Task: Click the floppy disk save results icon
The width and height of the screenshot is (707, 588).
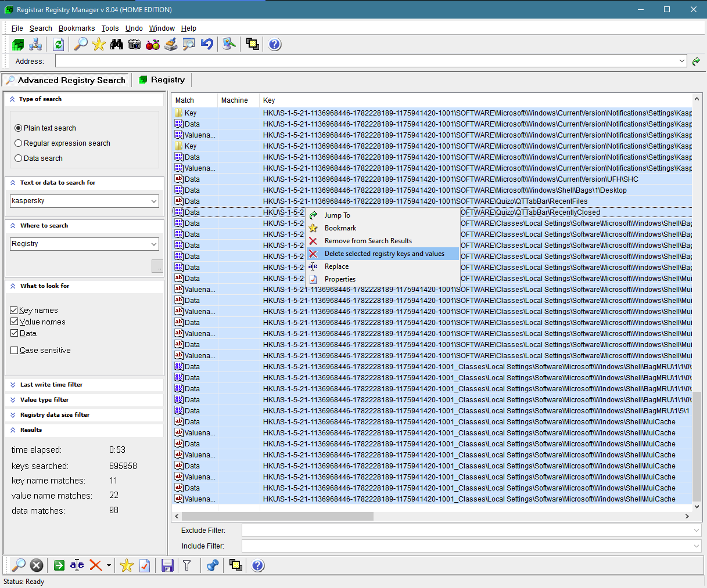Action: coord(167,565)
